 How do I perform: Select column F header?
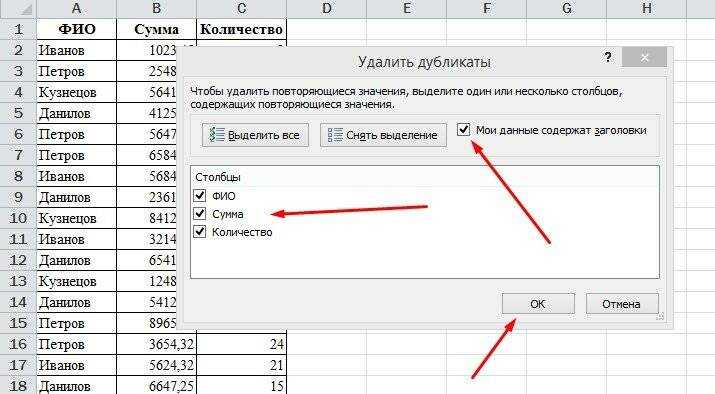(x=487, y=9)
